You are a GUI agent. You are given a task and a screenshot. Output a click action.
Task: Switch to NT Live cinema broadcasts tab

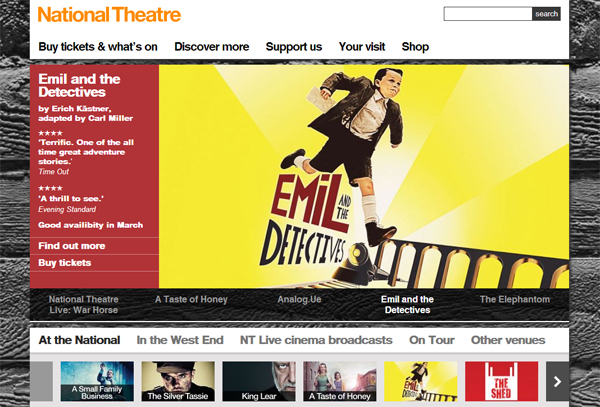tap(316, 340)
